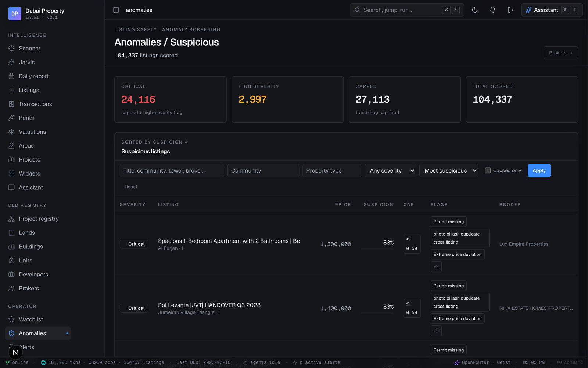Go to Jarvis page
Screen dimensions: 588x368
[x=38, y=63]
